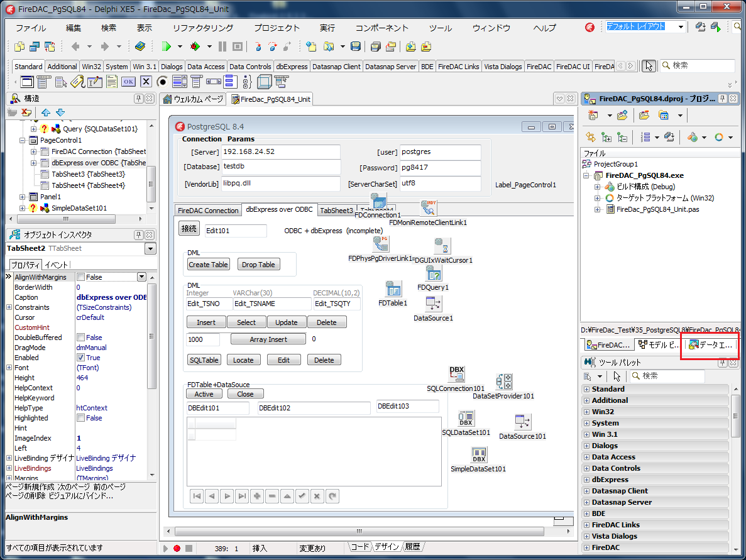
Task: Click the Pause program icon
Action: (222, 47)
